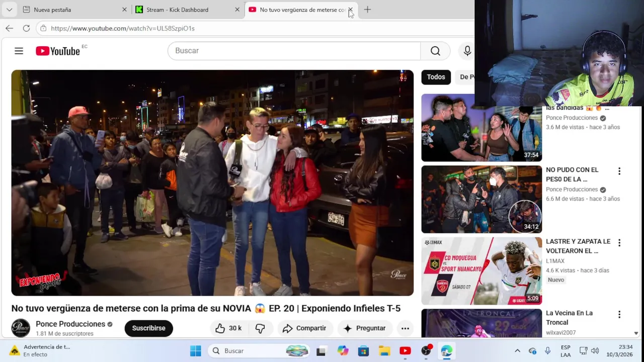Click the YouTube Buscar search field
Viewport: 644px width, 362px height.
(x=294, y=51)
